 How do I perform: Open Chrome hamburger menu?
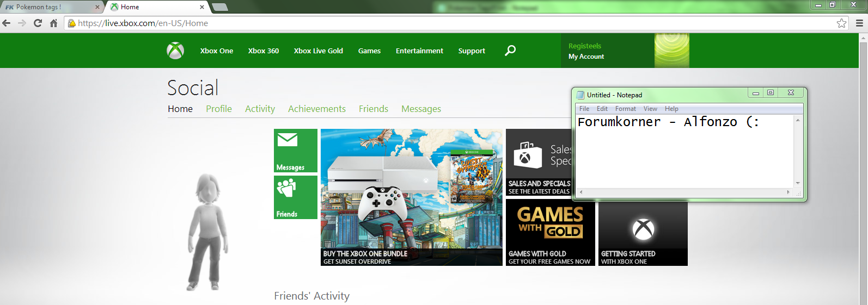(859, 23)
